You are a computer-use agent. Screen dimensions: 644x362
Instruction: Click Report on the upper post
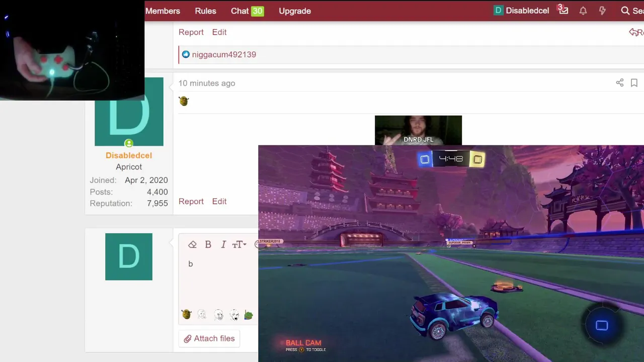(191, 32)
